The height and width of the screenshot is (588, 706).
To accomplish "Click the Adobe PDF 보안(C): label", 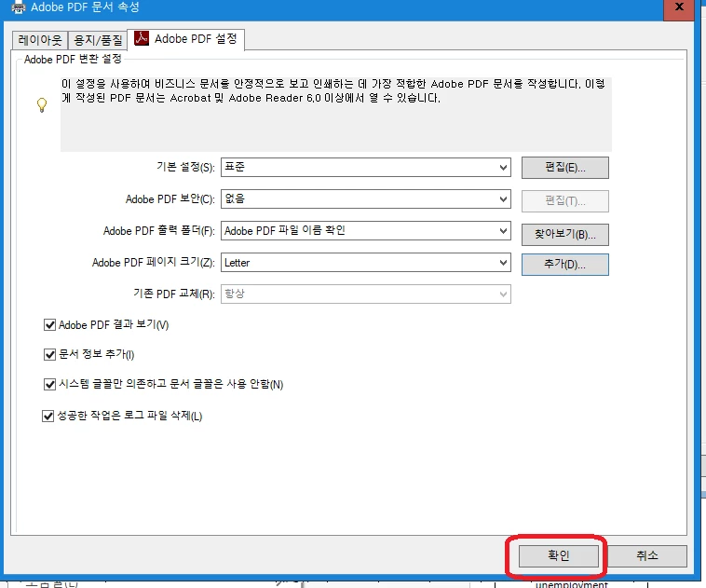I will pyautogui.click(x=170, y=198).
